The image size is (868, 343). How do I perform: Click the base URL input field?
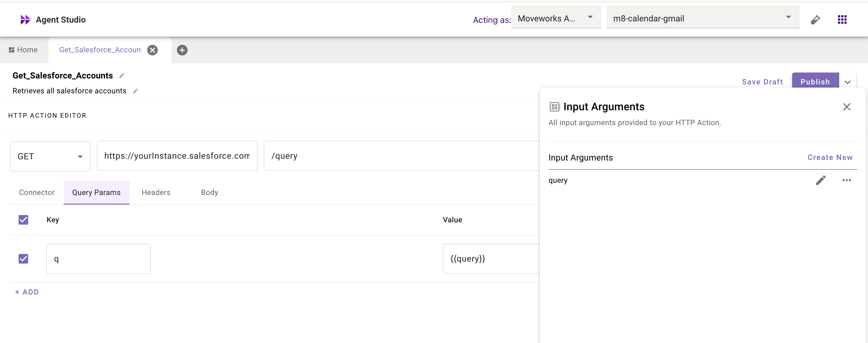pos(177,156)
